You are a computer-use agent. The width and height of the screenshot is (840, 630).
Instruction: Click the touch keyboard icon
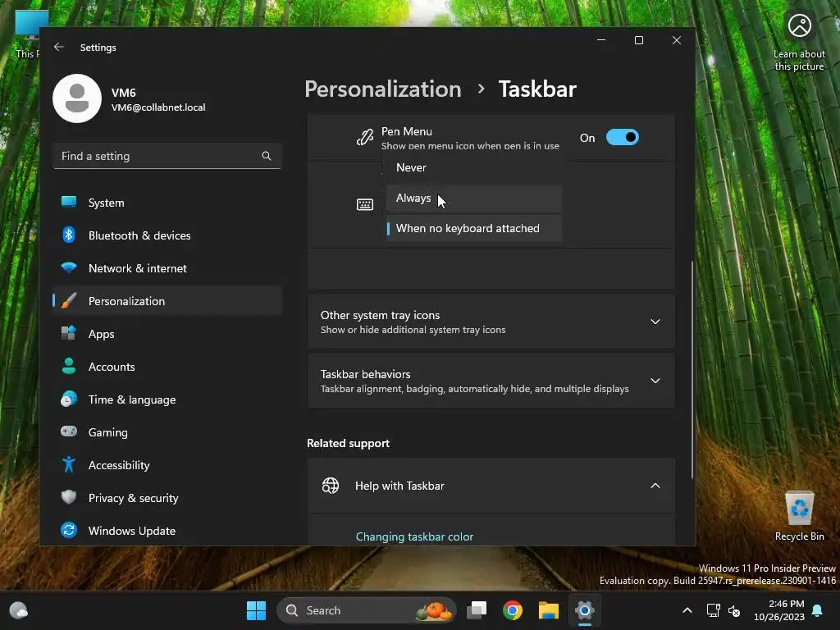(365, 204)
